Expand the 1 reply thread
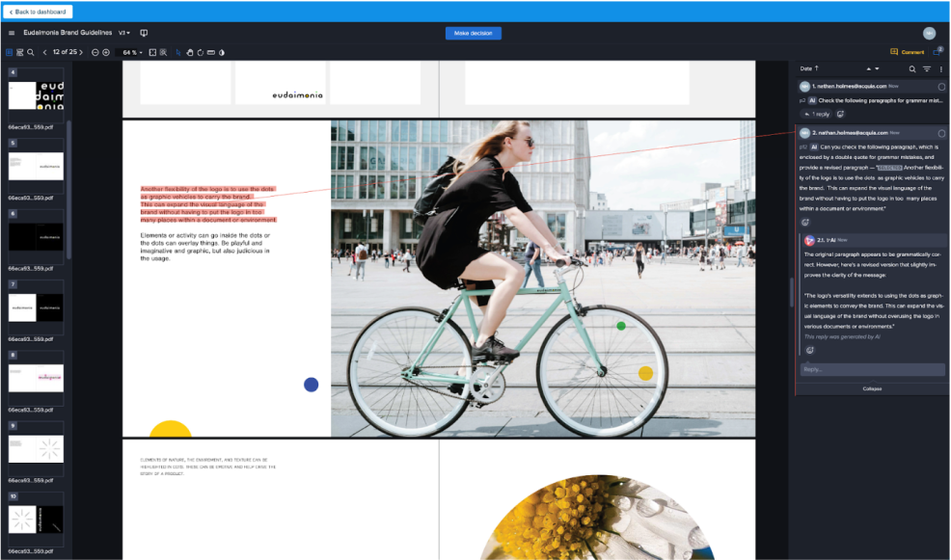The height and width of the screenshot is (560, 951). pyautogui.click(x=817, y=114)
